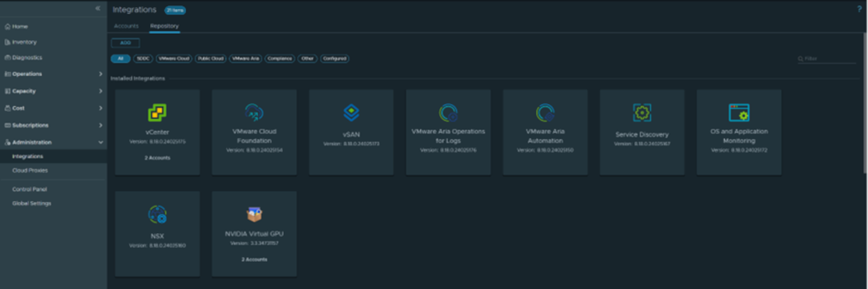Click the Home house icon
Screen dimensions: 868x289
tap(7, 26)
